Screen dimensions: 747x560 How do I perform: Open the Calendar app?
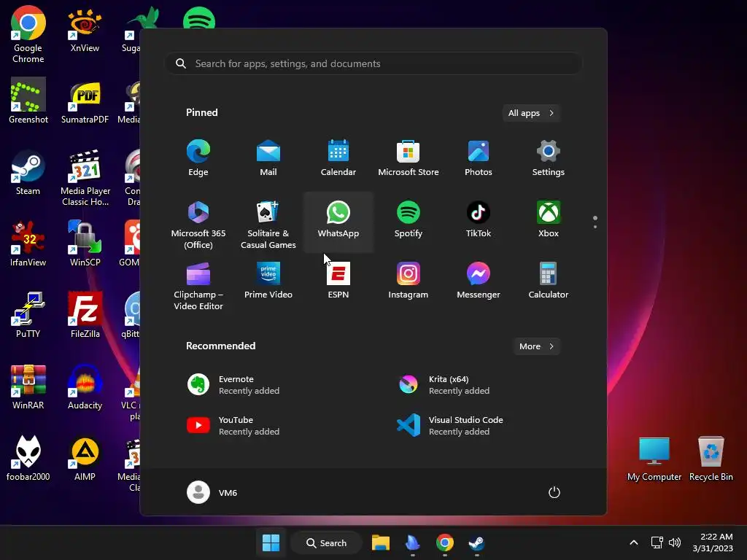(338, 158)
